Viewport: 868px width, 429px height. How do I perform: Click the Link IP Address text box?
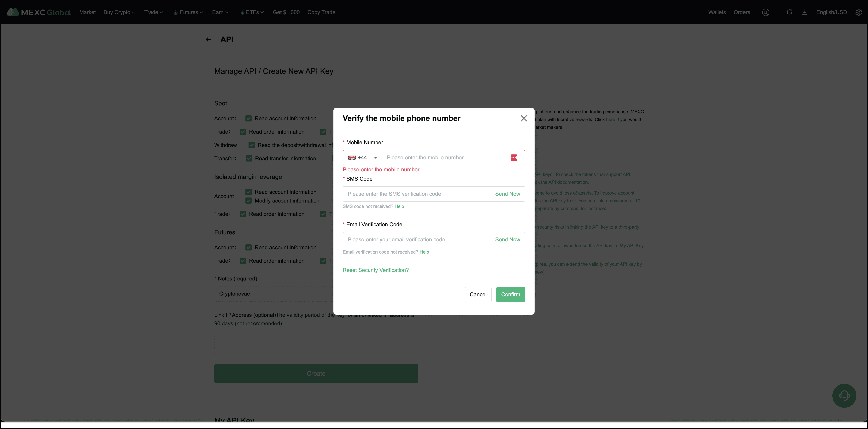316,343
